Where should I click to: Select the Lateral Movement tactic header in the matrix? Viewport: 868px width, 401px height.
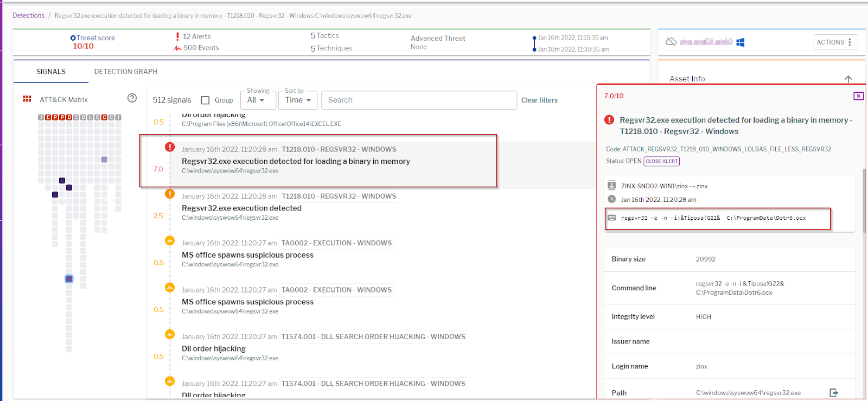pyautogui.click(x=91, y=117)
